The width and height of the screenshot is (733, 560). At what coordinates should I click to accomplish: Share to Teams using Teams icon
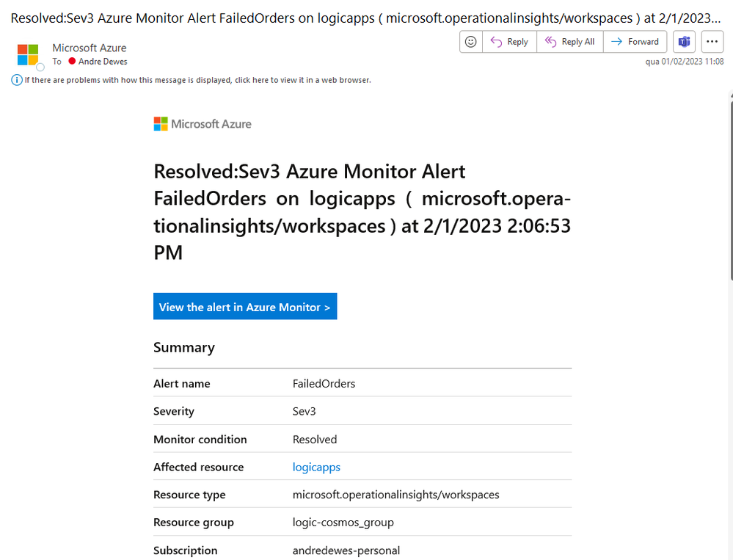tap(684, 42)
